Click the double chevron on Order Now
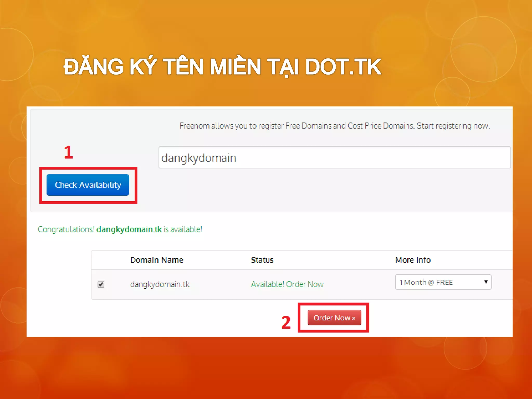The image size is (532, 399). tap(354, 318)
